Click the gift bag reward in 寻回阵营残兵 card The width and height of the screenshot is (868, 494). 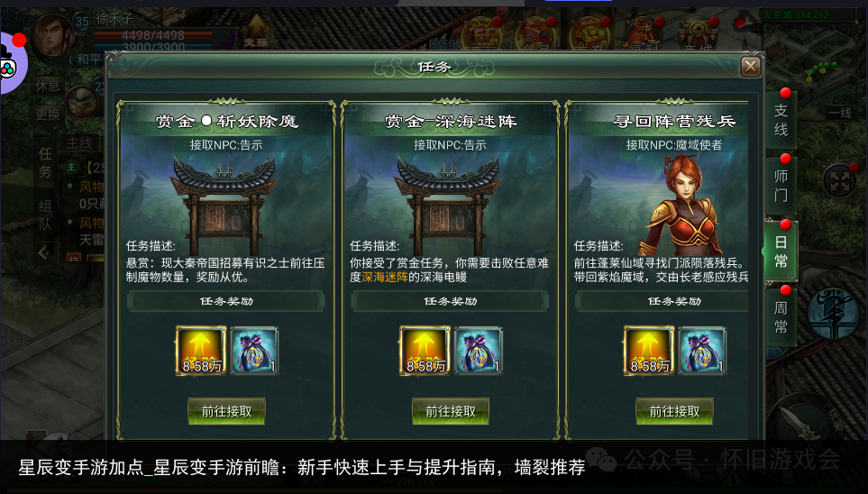tap(702, 351)
